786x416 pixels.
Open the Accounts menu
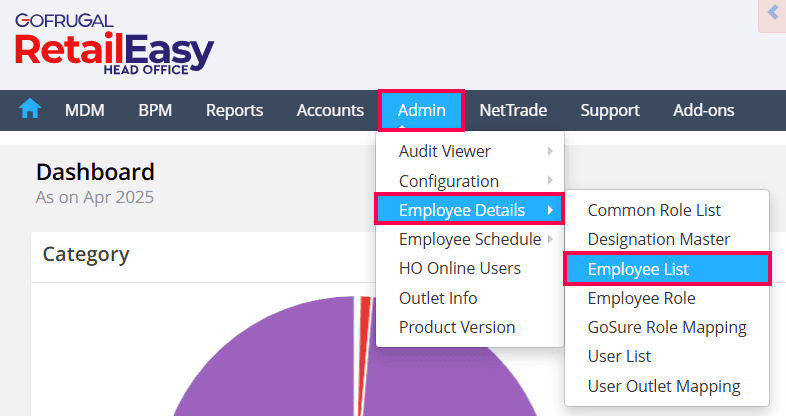point(330,110)
